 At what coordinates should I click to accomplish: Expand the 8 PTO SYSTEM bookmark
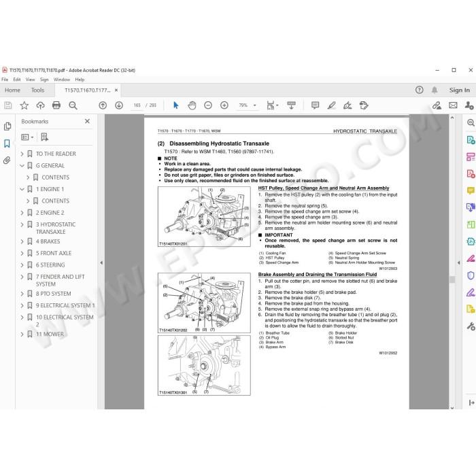pos(22,294)
